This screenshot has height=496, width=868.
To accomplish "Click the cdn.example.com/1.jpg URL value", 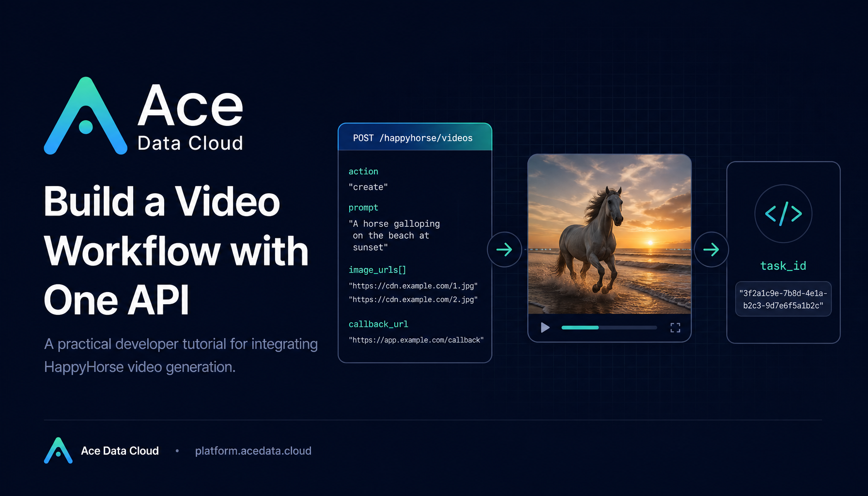I will [413, 286].
